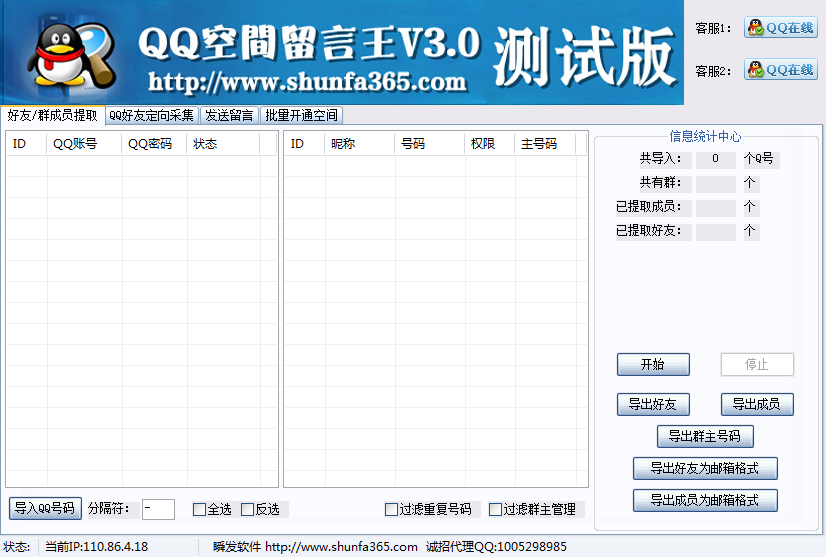The height and width of the screenshot is (557, 826).
Task: Switch to the QQ好友定向采集 tab
Action: point(152,115)
